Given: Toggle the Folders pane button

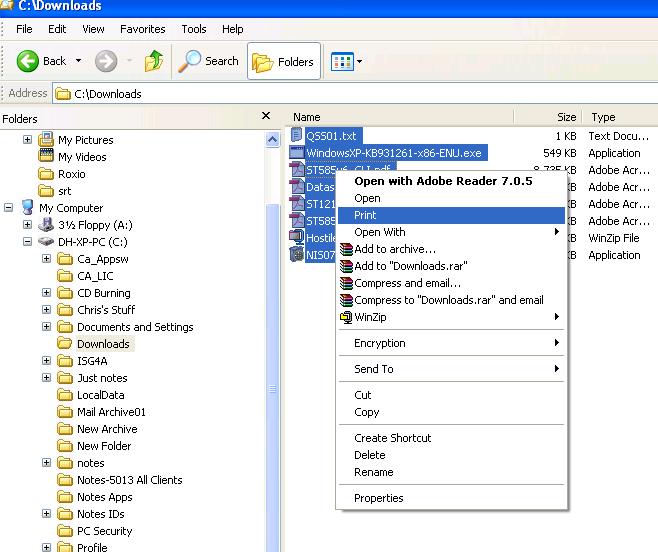Looking at the screenshot, I should pyautogui.click(x=284, y=61).
